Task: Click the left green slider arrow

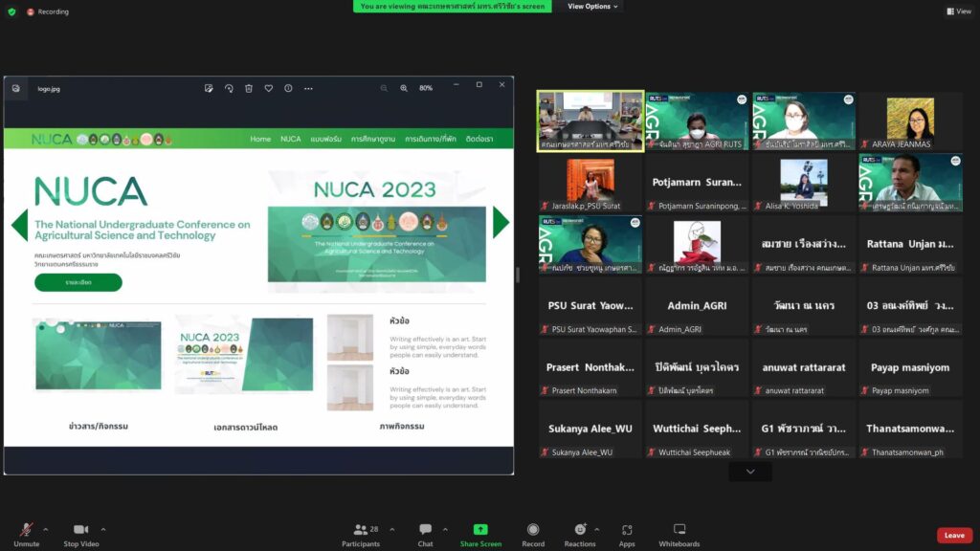Action: click(x=20, y=224)
